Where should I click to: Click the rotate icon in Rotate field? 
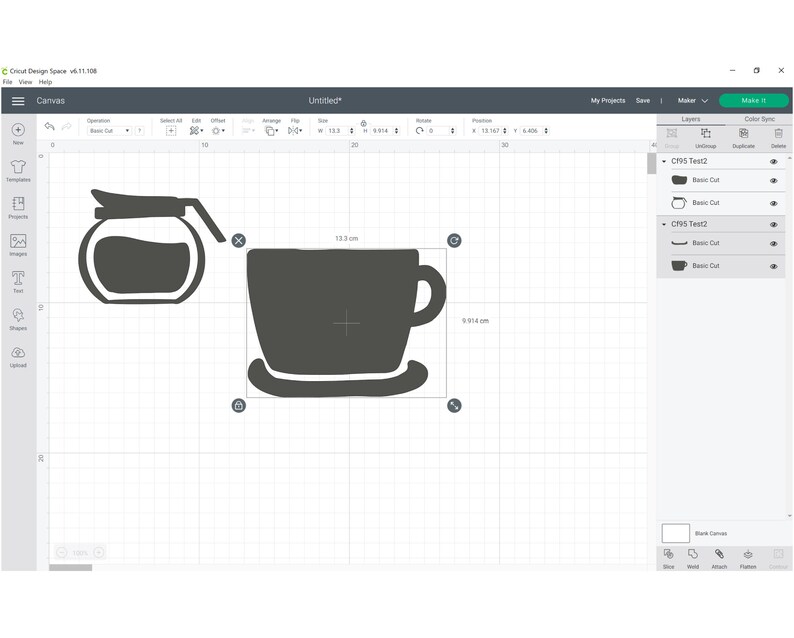[x=419, y=131]
